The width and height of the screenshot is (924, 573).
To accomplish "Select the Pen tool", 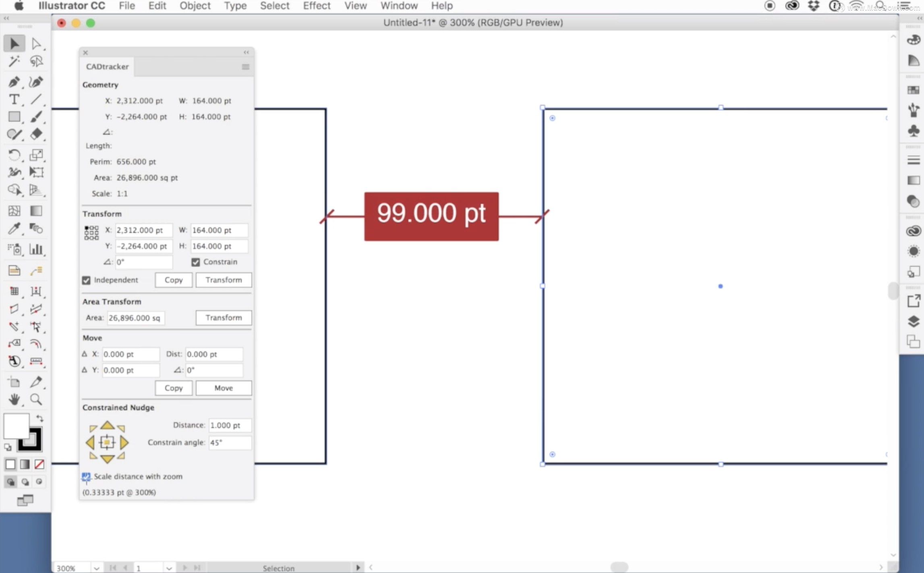I will [x=14, y=82].
